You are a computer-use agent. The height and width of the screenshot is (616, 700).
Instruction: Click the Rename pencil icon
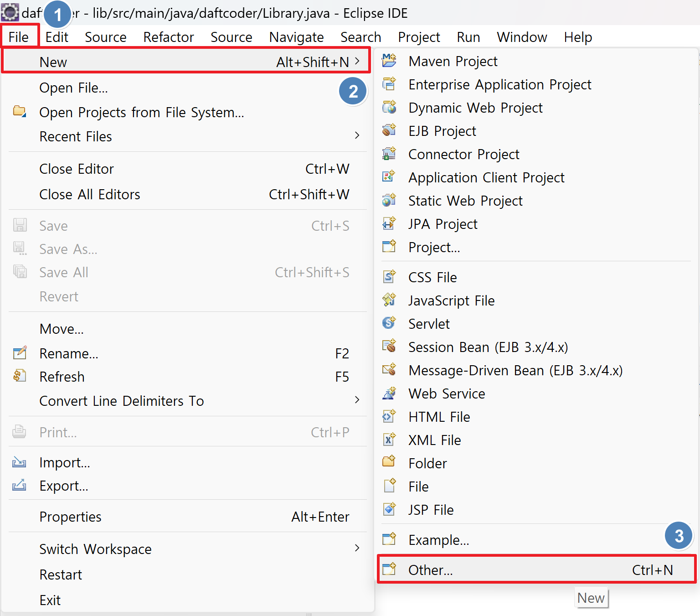(x=20, y=352)
